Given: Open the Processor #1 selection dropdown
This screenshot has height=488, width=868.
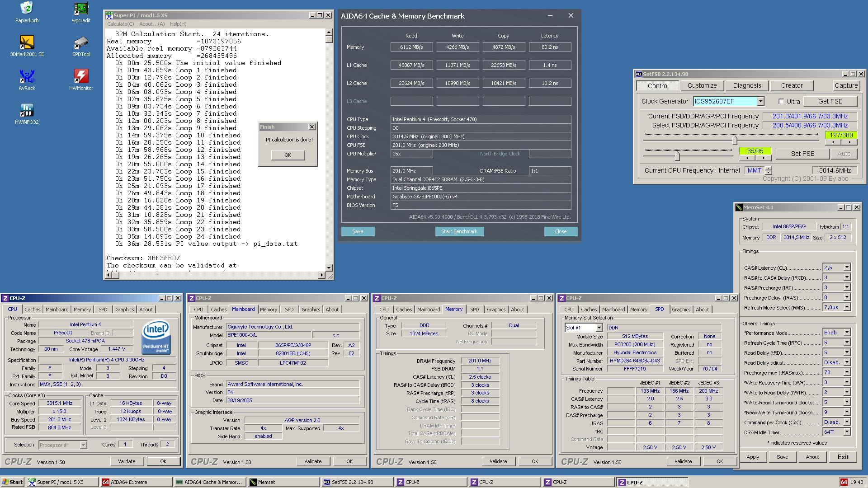Looking at the screenshot, I should point(83,445).
